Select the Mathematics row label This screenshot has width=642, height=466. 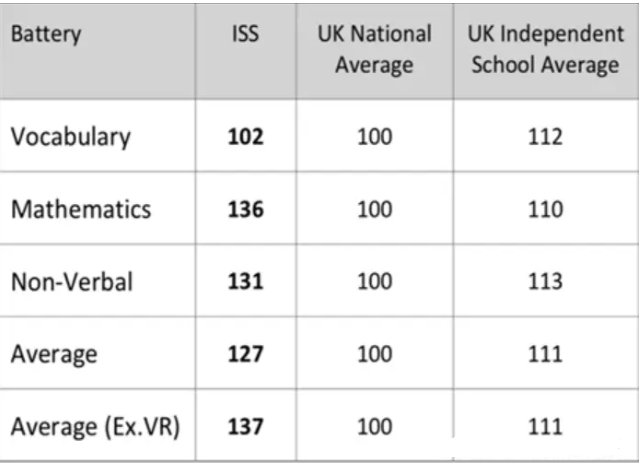point(81,209)
